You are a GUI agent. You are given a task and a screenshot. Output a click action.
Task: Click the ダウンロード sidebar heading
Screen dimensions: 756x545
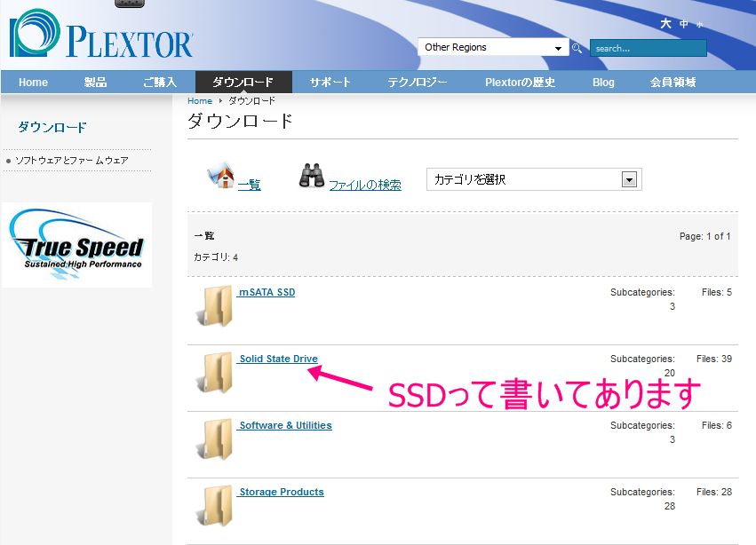click(x=52, y=127)
